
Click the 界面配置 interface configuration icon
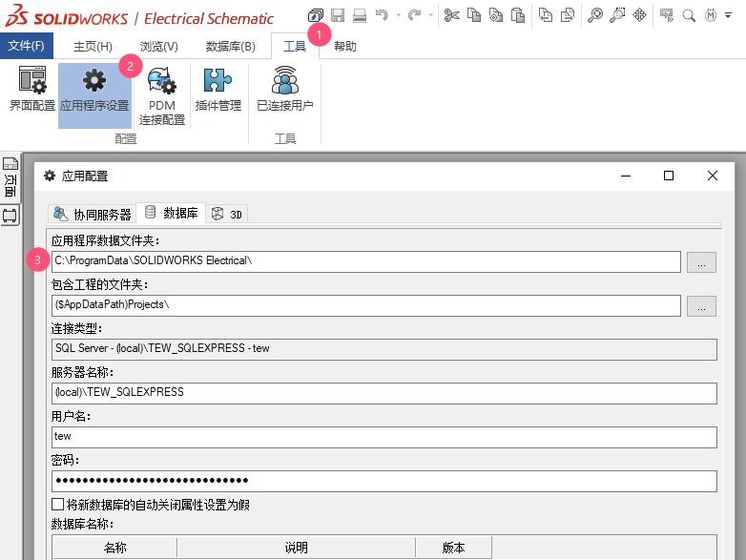[31, 90]
